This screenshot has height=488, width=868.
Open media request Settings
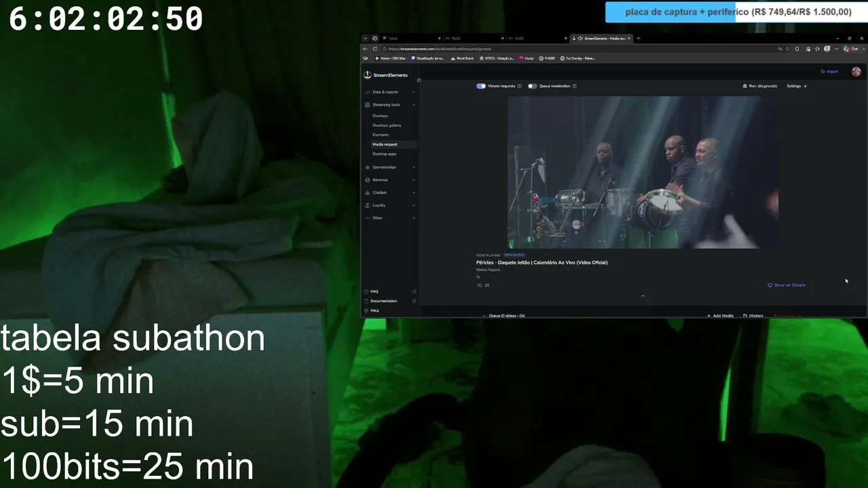coord(797,86)
